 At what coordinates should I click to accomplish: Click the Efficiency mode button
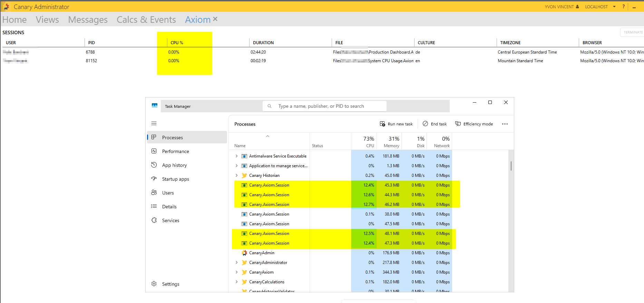[x=474, y=124]
